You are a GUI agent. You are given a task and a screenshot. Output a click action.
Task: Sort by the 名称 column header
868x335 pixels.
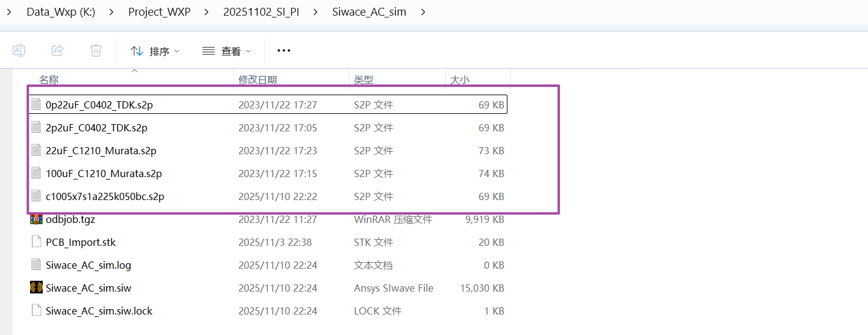pos(49,80)
